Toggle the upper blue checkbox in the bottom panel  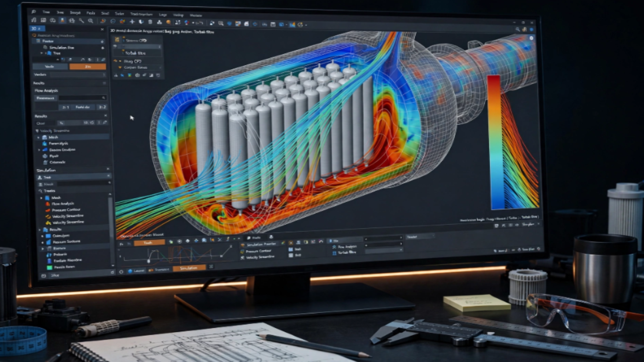point(290,249)
